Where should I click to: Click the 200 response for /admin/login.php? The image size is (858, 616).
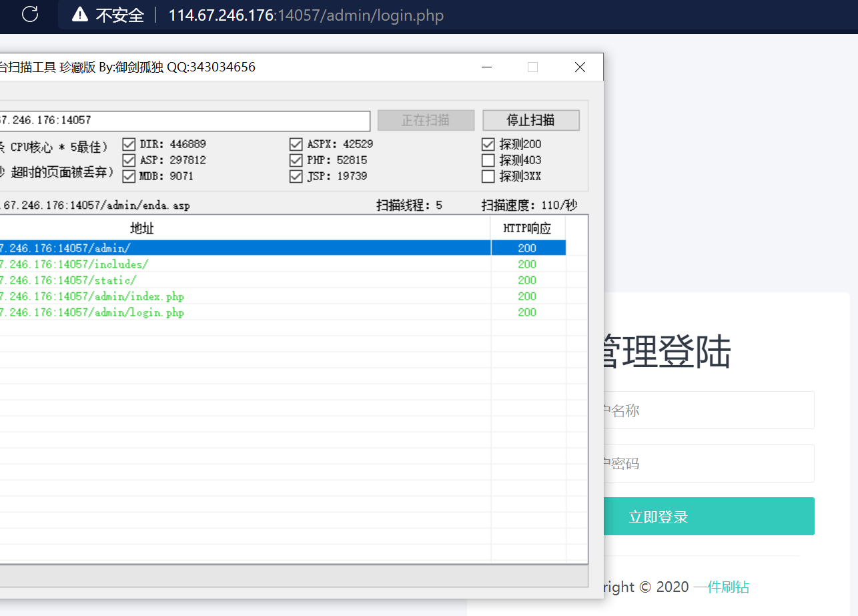pyautogui.click(x=527, y=312)
